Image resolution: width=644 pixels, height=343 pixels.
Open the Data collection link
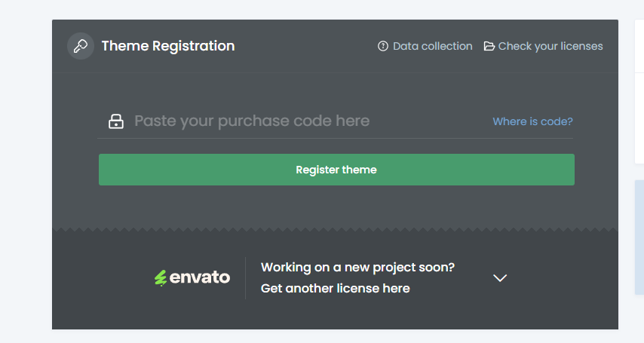click(x=432, y=46)
